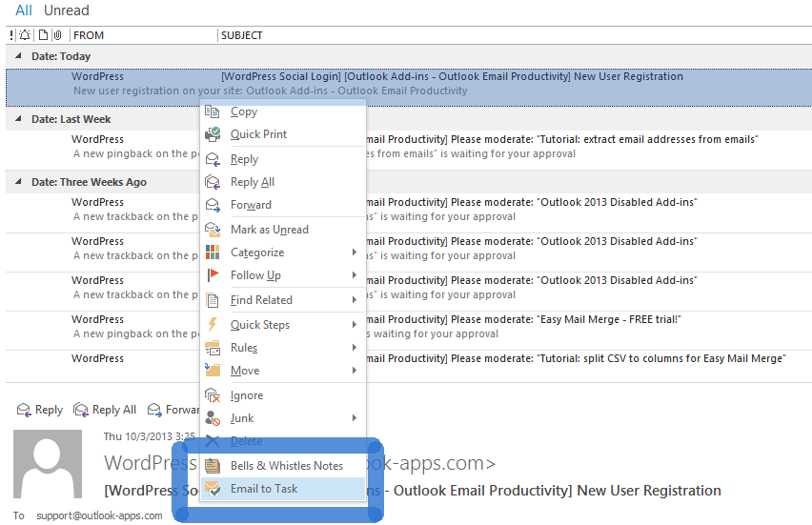Open the Categorize submenu arrow

click(355, 252)
